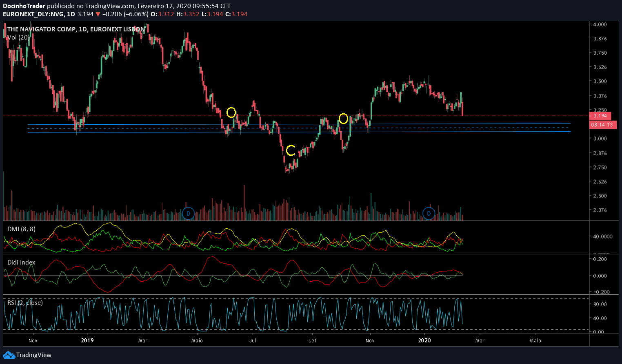622x364 pixels.
Task: Click the 2020 label on time axis
Action: (424, 340)
